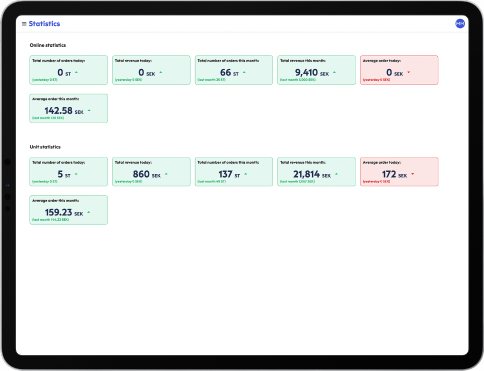Image resolution: width=484 pixels, height=371 pixels.
Task: Click up arrow beside 137 ST
Action: tap(246, 174)
